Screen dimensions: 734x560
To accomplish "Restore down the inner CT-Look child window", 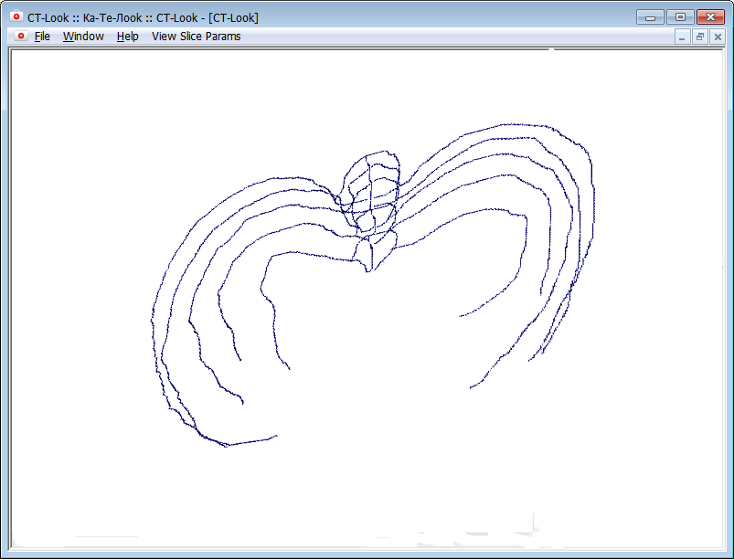I will click(x=700, y=37).
